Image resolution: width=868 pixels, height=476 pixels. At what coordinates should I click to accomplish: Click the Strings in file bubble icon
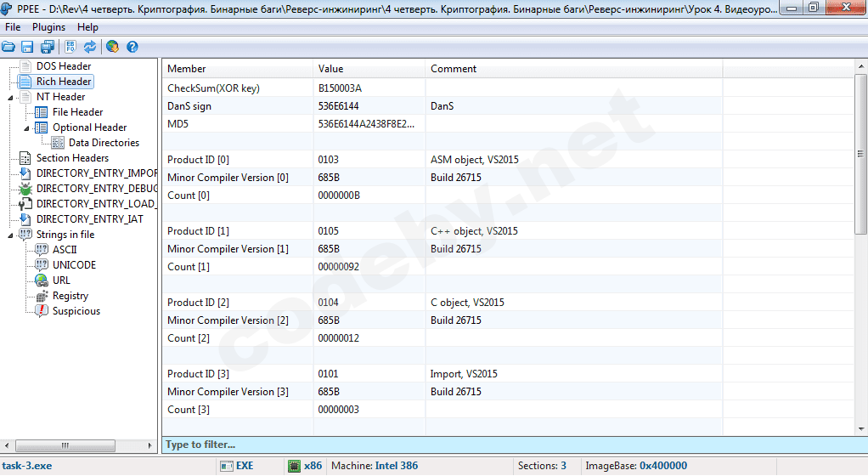(25, 235)
